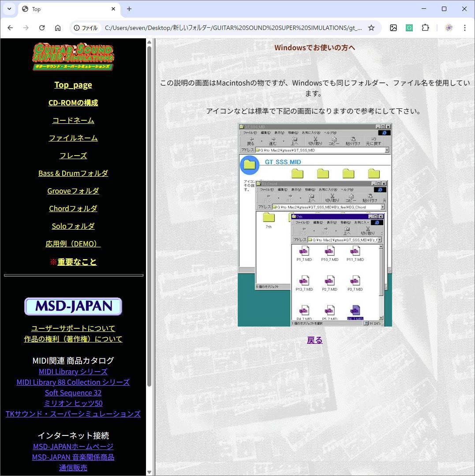
Task: Open the Chordフォルダ link
Action: click(73, 208)
